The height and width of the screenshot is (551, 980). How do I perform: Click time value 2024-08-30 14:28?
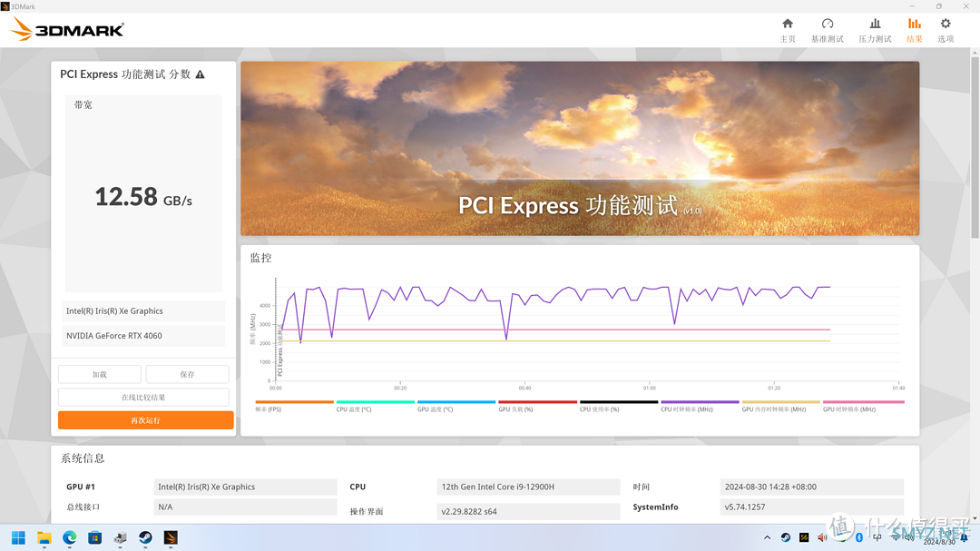pos(811,487)
